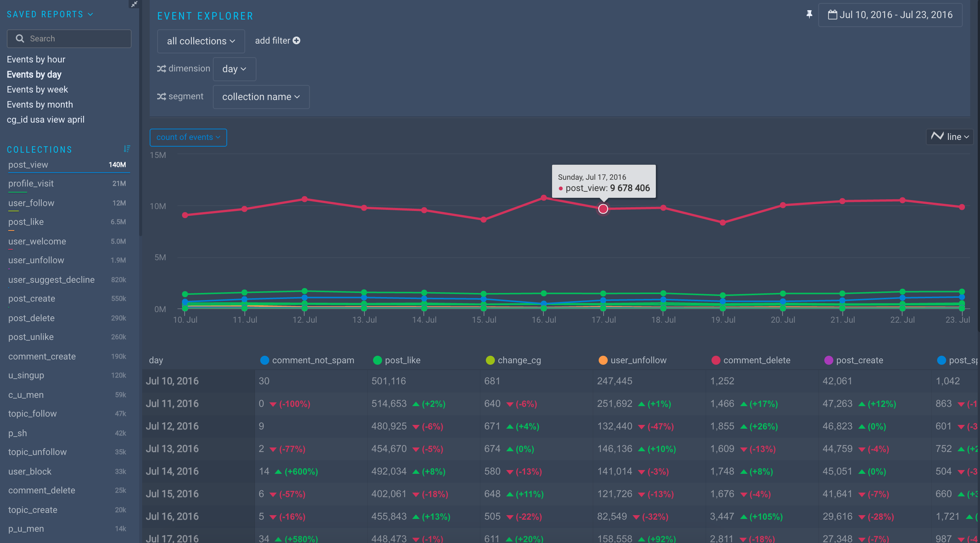
Task: Click the calendar icon in date picker
Action: coord(832,15)
